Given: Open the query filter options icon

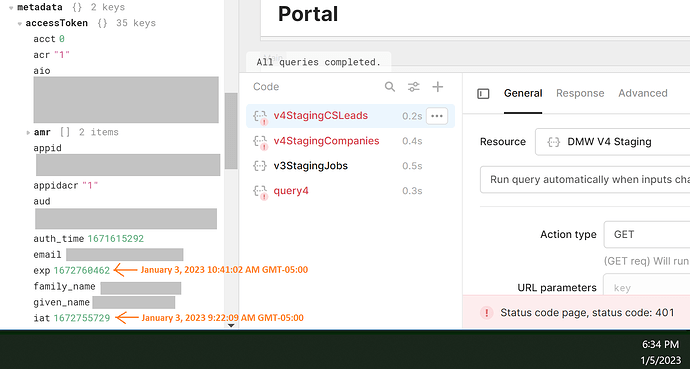Looking at the screenshot, I should (413, 87).
